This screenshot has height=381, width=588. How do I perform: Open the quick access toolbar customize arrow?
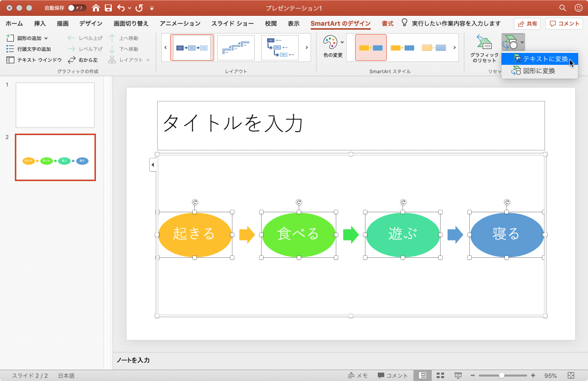pyautogui.click(x=151, y=8)
